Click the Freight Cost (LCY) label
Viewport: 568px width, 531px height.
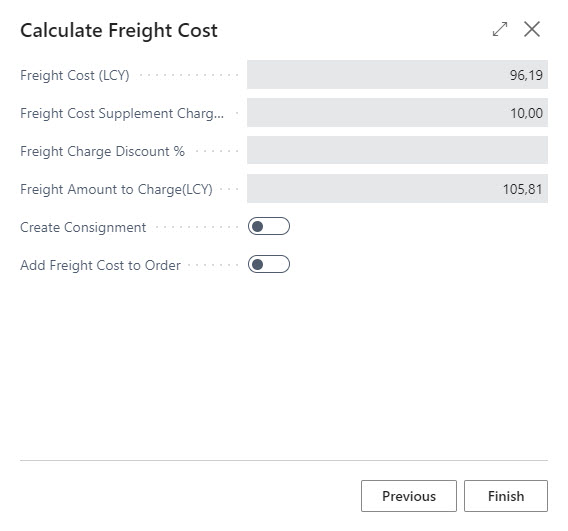75,75
